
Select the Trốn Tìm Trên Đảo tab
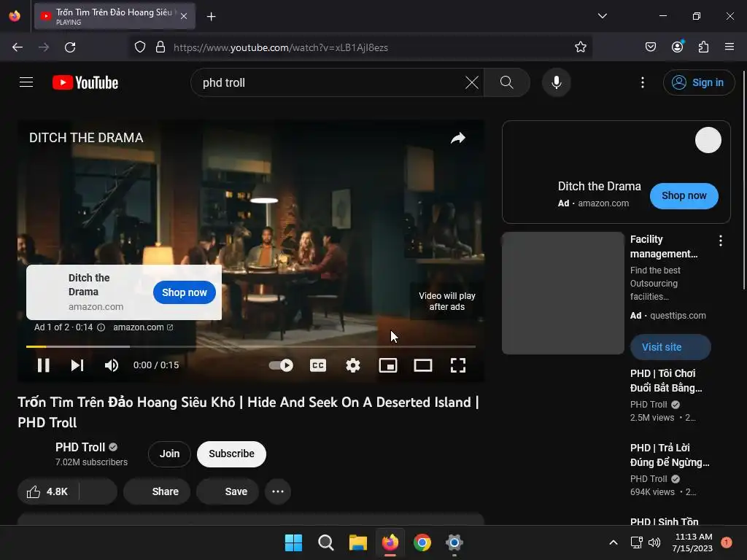tap(115, 16)
